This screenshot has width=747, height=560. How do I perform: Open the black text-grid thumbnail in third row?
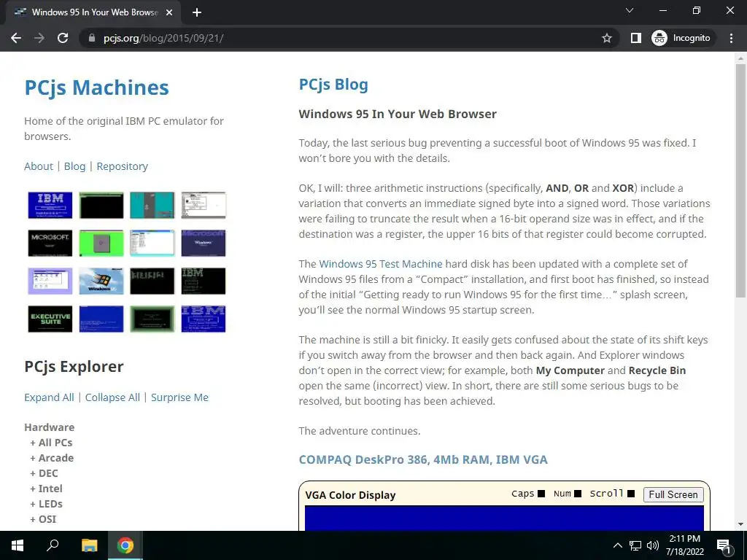click(152, 281)
